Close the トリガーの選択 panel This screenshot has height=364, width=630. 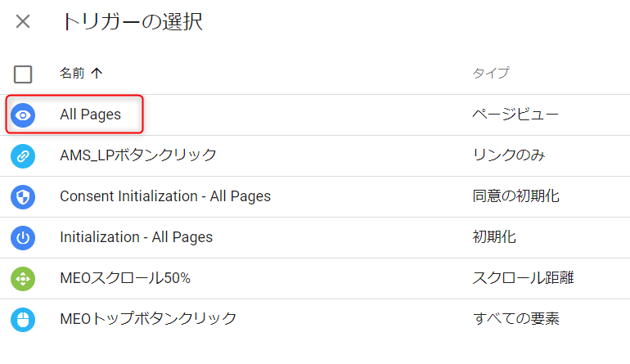pos(23,21)
